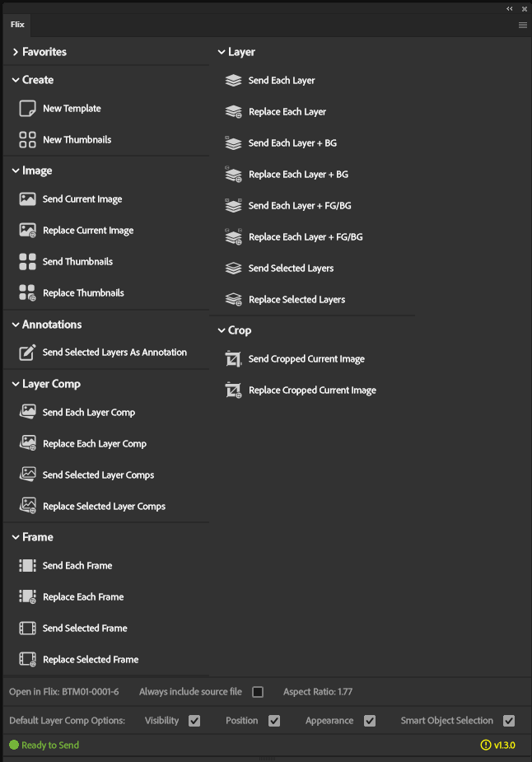The width and height of the screenshot is (532, 762).
Task: Click Send Selected Layers
Action: coord(291,269)
